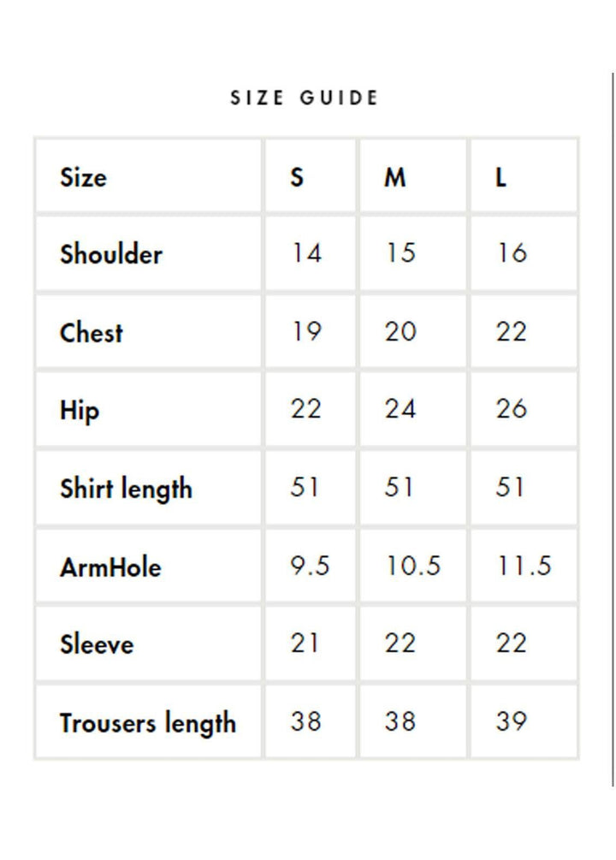Select the Chest row label

point(92,332)
